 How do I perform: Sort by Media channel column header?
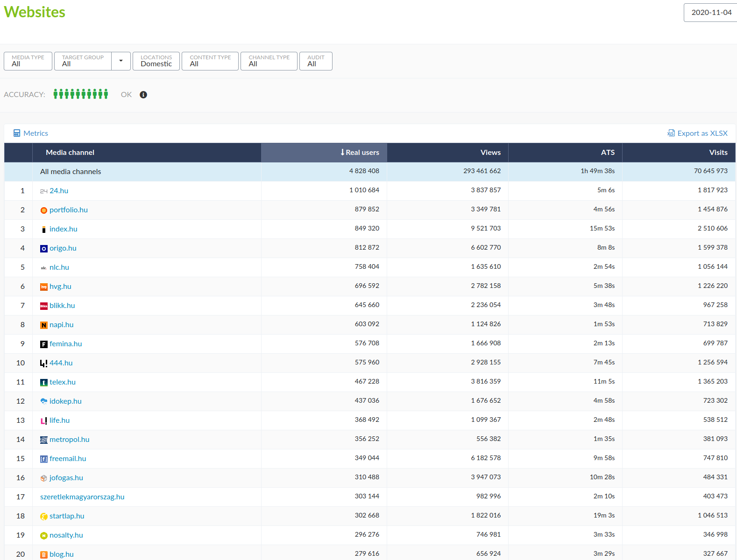pyautogui.click(x=147, y=153)
